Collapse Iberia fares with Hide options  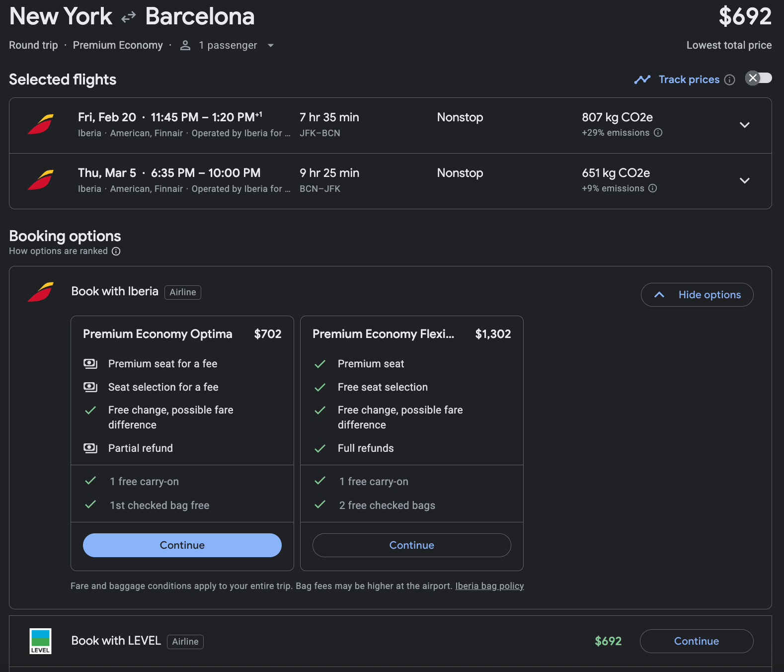tap(697, 295)
